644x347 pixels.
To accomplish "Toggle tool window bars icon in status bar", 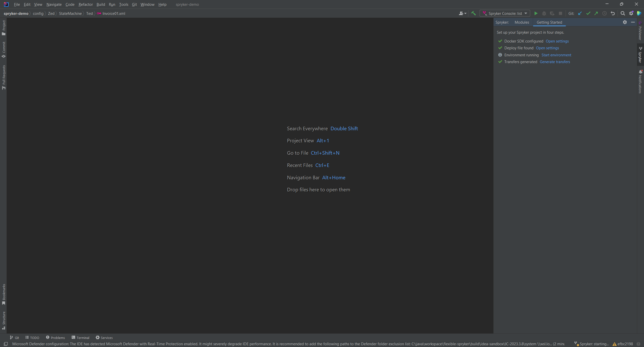I will point(6,344).
